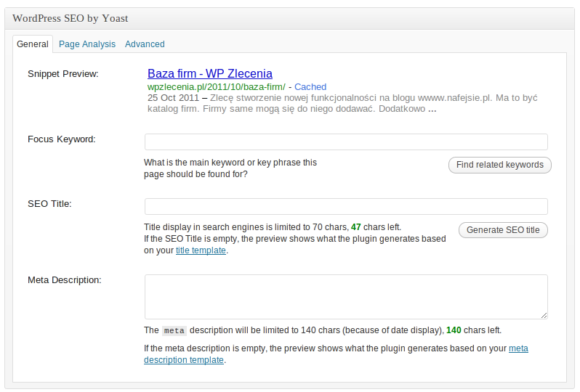Click the green 47 chars left counter
The height and width of the screenshot is (392, 580).
click(355, 227)
